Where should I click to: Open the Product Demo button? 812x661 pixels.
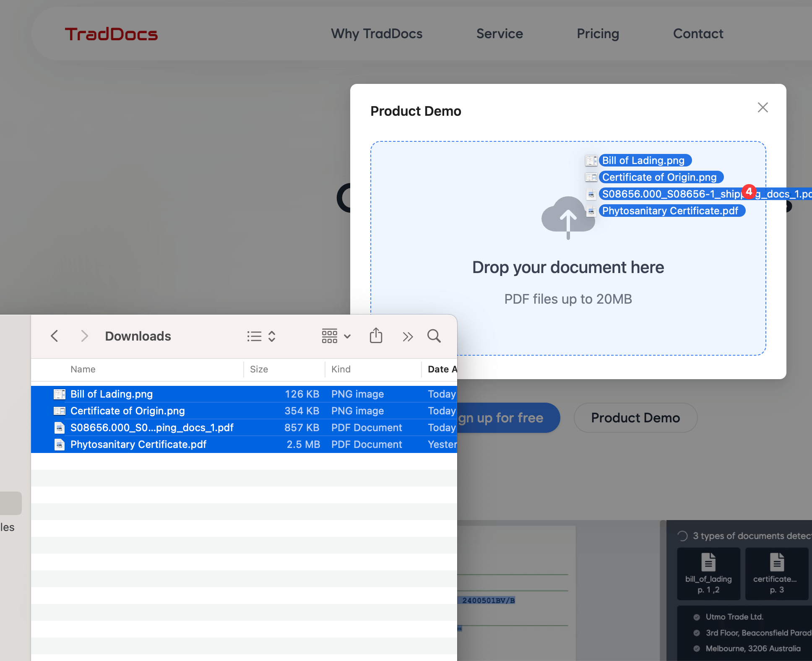[635, 418]
